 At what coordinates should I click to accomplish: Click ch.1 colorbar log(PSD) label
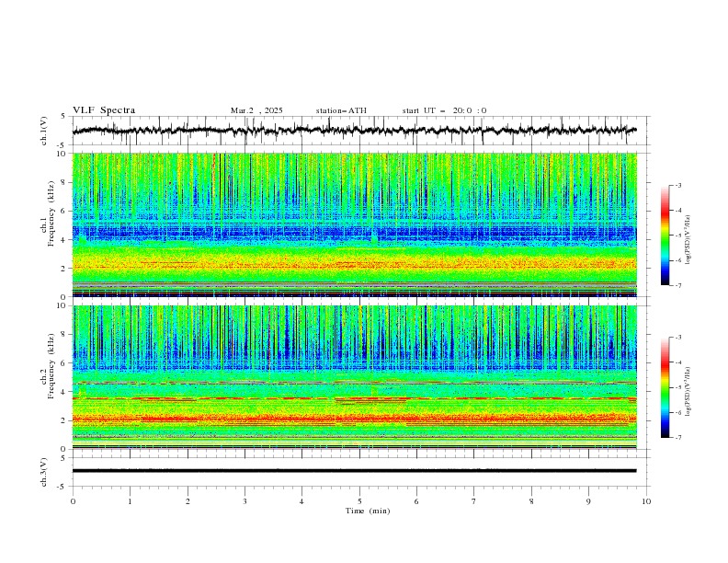pos(688,240)
